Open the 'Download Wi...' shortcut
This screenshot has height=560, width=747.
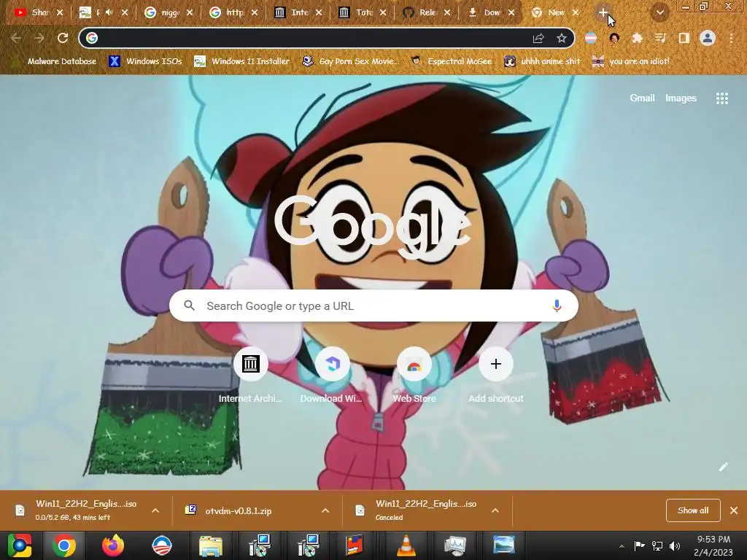(x=332, y=376)
